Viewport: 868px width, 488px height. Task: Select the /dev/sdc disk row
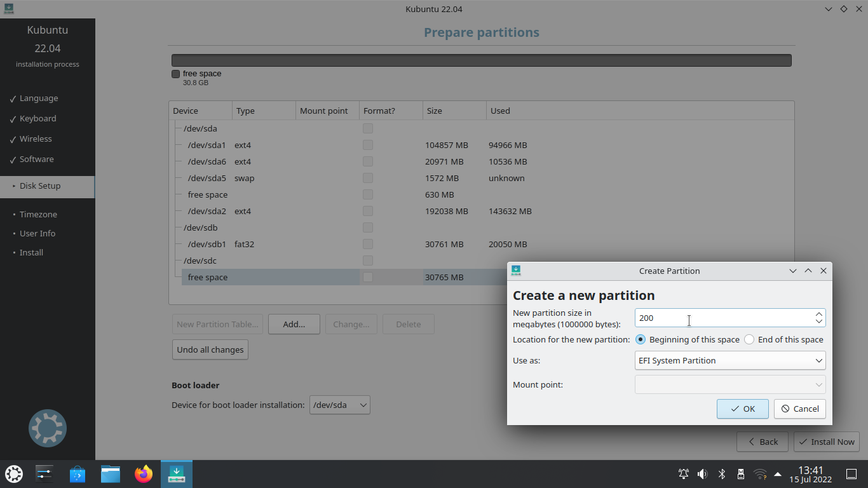[x=481, y=261]
